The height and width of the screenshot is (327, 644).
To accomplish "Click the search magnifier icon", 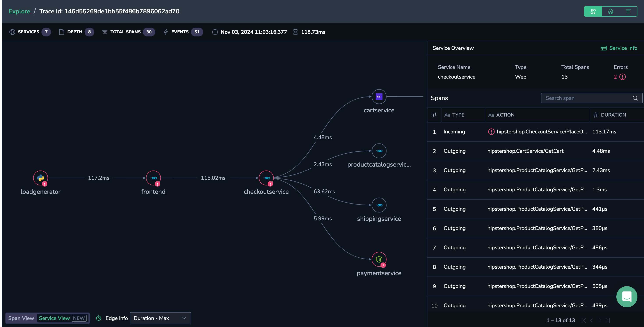I will 635,98.
